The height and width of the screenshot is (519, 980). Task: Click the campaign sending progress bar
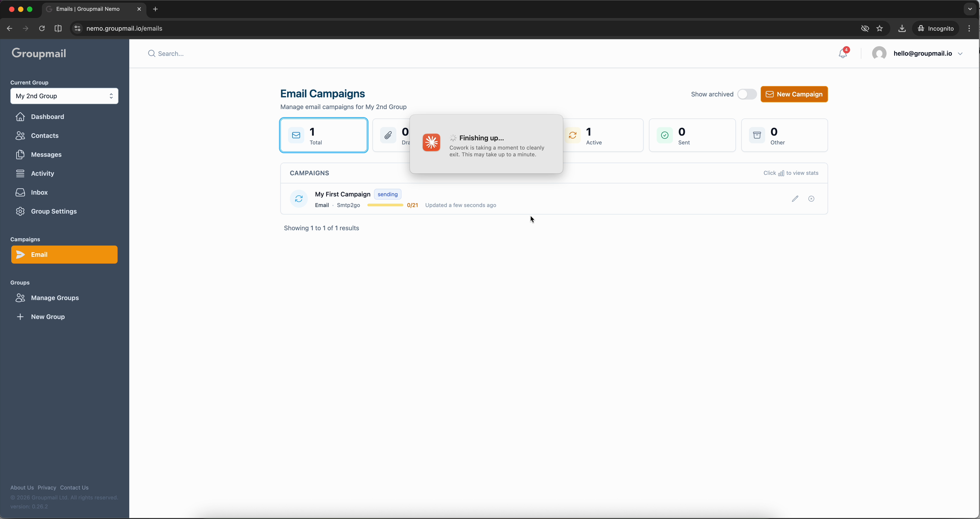tap(385, 205)
